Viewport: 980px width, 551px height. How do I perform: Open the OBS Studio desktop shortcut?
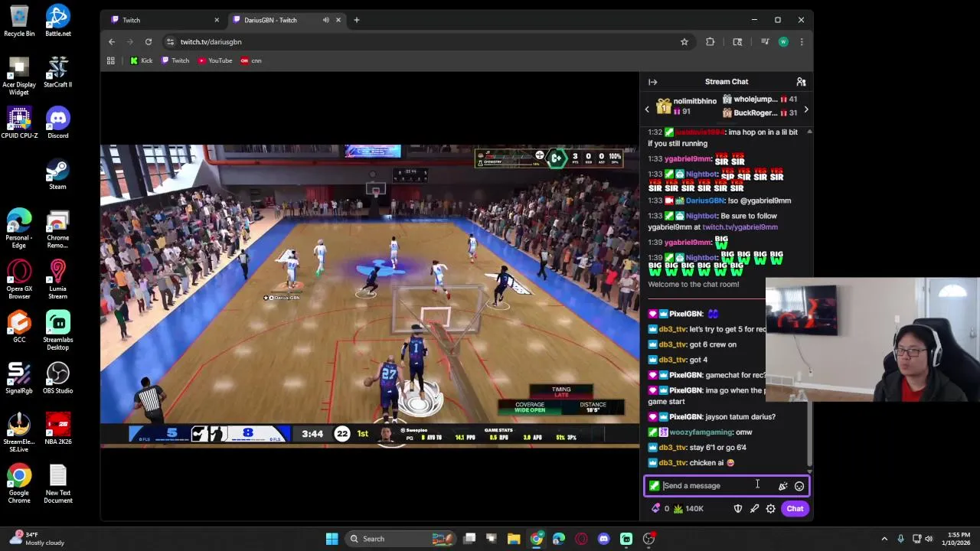(58, 377)
